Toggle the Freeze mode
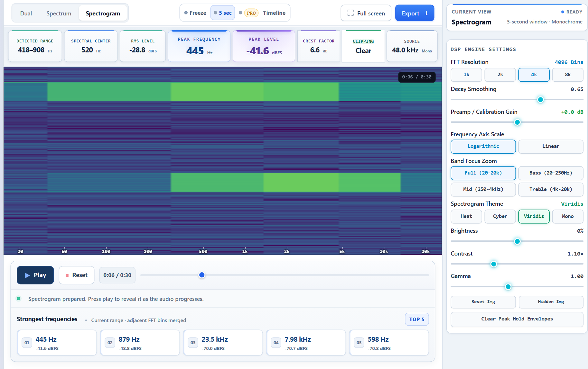Viewport: 588px width, 369px height. click(x=195, y=13)
